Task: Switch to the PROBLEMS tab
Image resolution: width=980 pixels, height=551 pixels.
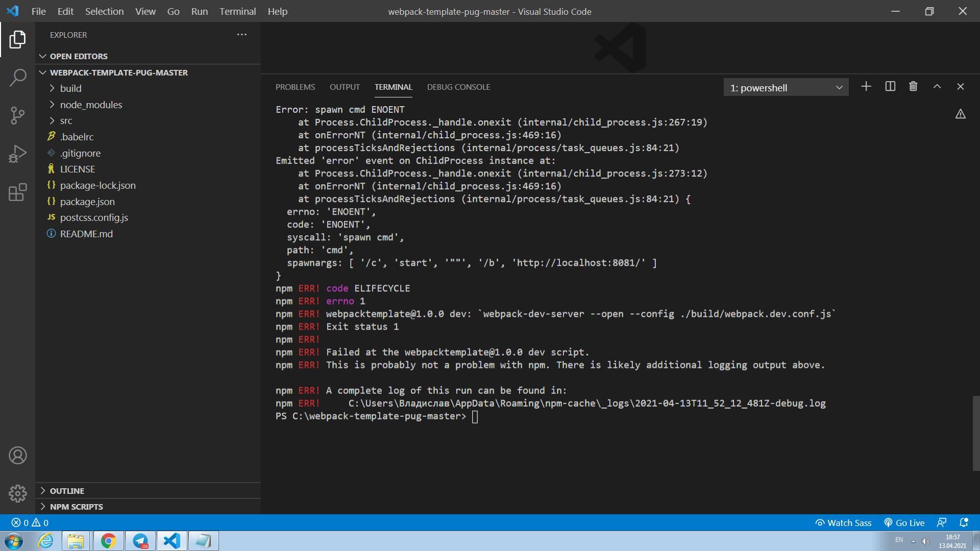Action: [295, 87]
